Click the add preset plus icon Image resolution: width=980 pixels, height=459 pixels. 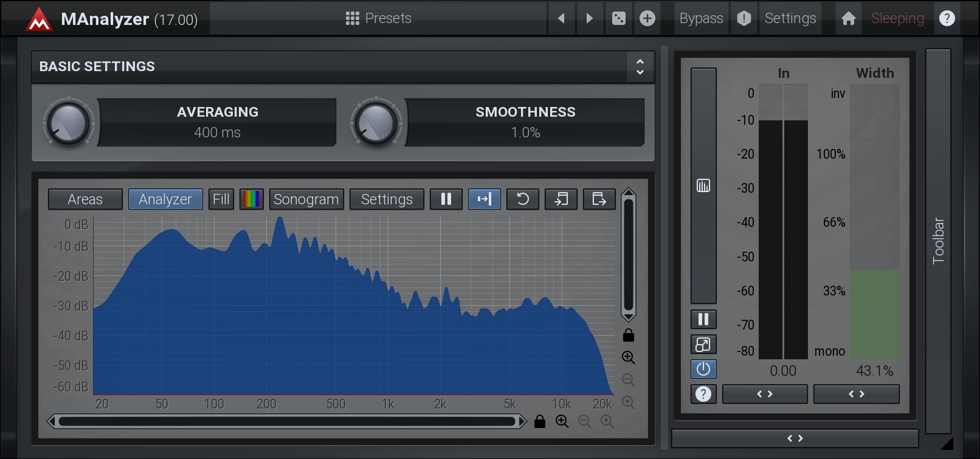click(647, 19)
